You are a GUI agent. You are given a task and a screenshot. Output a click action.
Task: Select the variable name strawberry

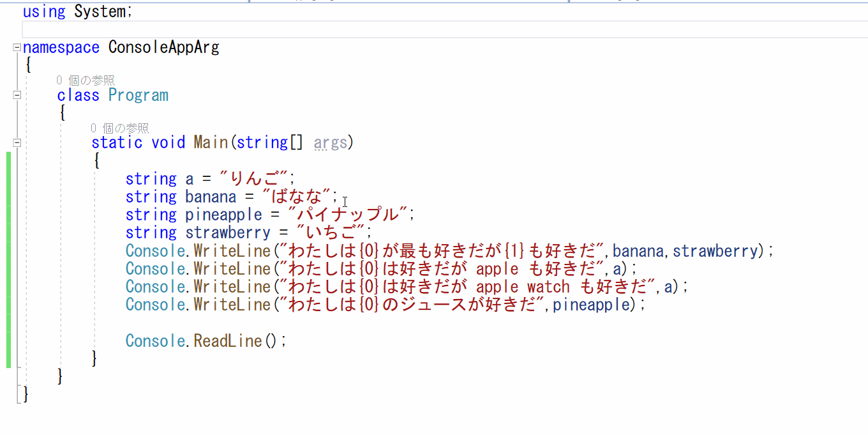coord(228,232)
